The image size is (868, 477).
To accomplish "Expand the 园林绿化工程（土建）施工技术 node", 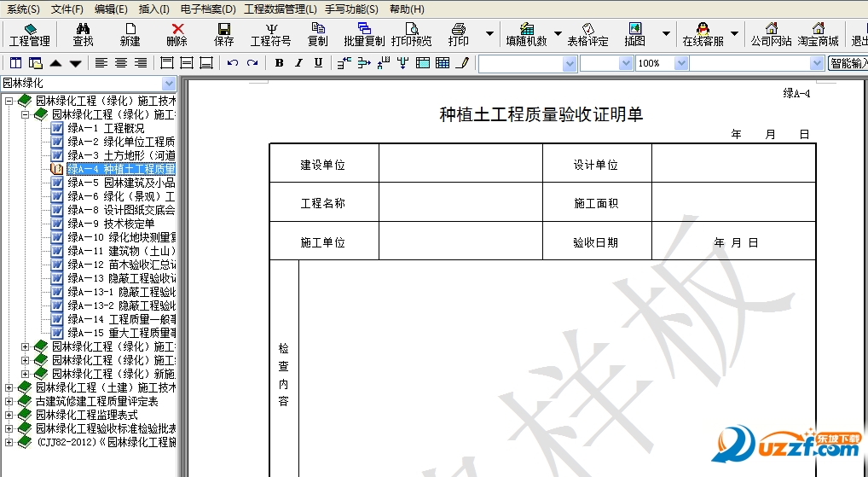I will (x=9, y=387).
